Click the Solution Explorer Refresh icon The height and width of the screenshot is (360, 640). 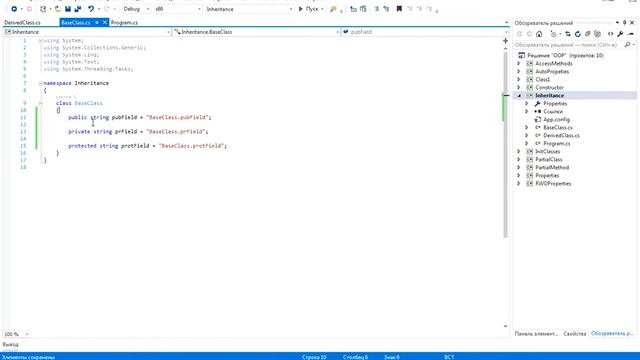pos(578,34)
